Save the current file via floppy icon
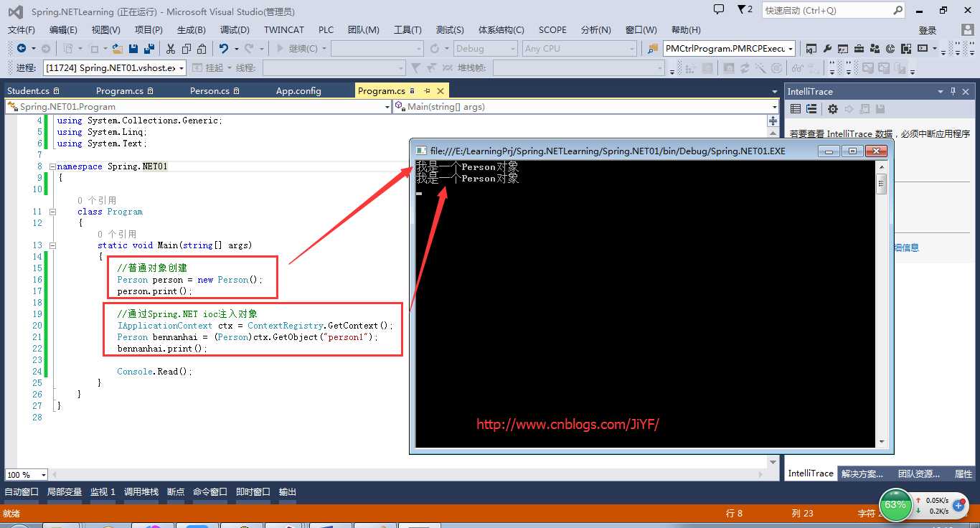 133,48
